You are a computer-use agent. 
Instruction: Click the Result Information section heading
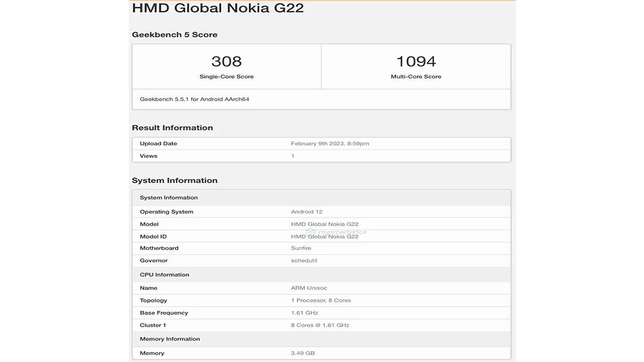(x=172, y=127)
